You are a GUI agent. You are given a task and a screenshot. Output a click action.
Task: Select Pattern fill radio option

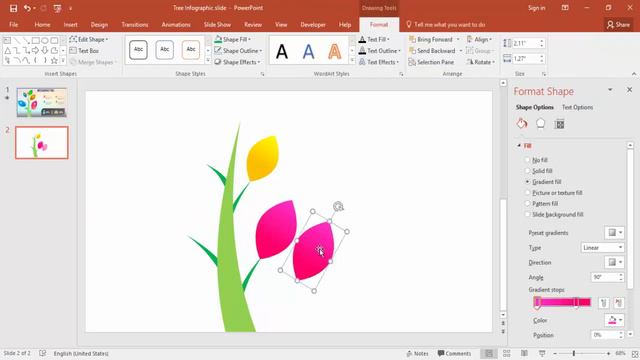[527, 204]
